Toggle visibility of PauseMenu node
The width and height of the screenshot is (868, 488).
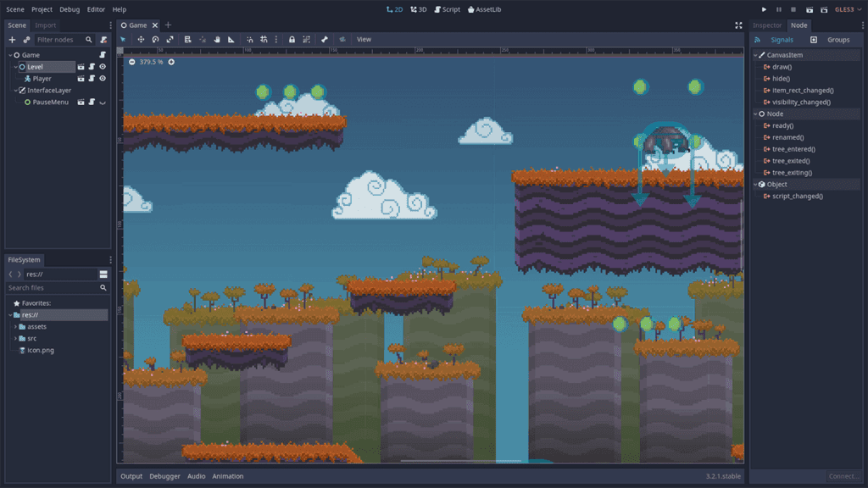click(103, 103)
